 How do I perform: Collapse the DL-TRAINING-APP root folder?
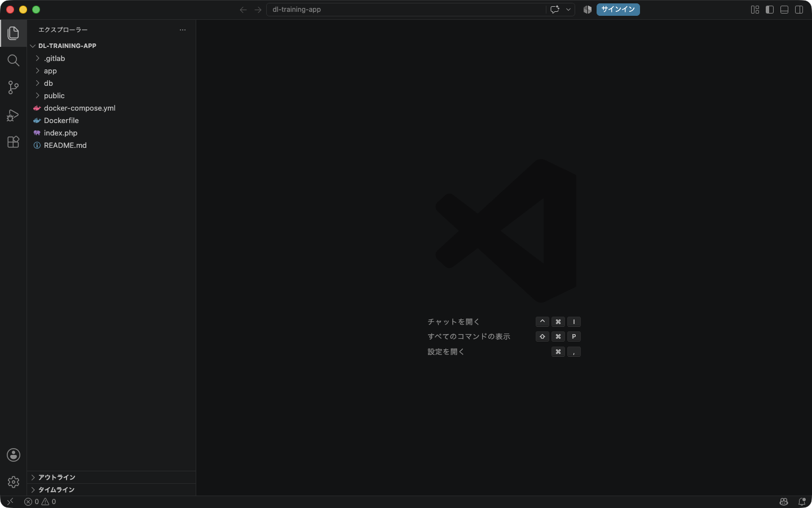pos(111,46)
